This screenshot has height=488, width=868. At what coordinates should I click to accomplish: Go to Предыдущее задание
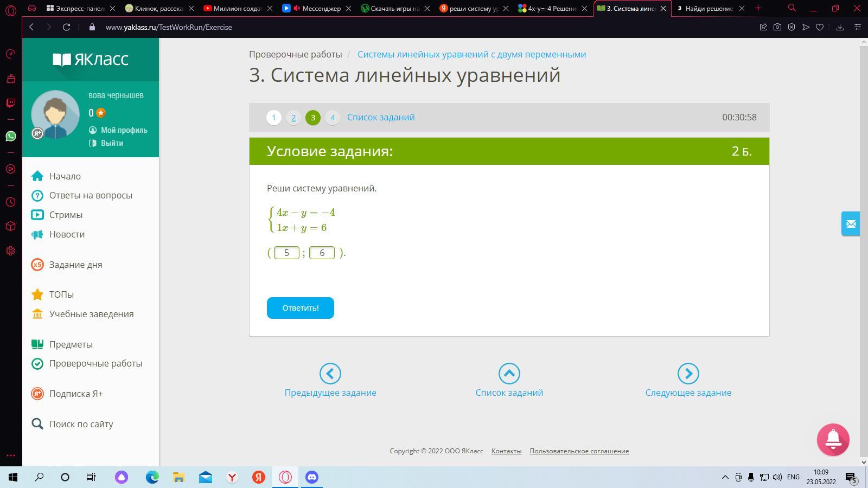(x=330, y=381)
